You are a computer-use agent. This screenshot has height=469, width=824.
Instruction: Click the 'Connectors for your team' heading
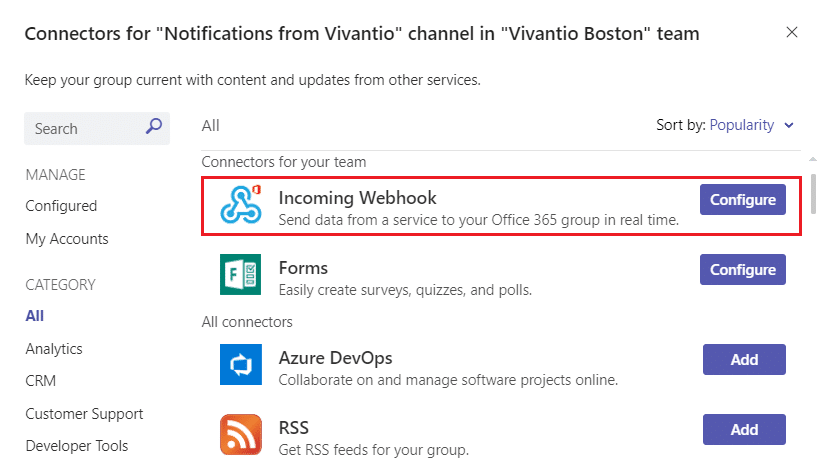pos(284,162)
